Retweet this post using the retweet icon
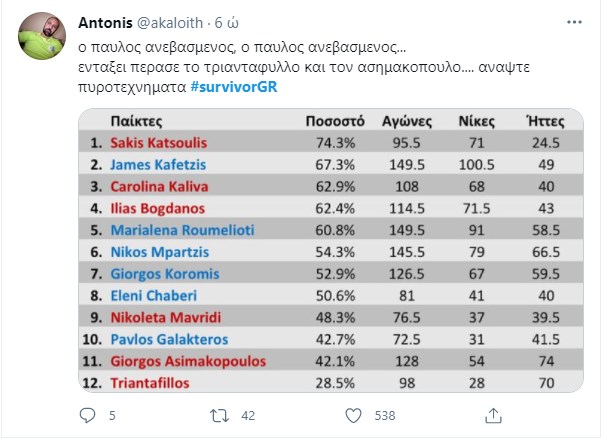614x438 pixels. click(219, 416)
